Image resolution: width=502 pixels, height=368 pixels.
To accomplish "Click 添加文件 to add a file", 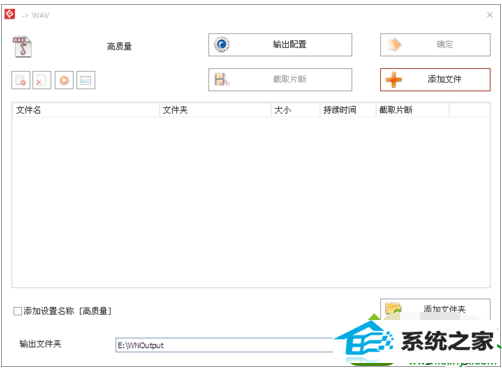I will (435, 80).
